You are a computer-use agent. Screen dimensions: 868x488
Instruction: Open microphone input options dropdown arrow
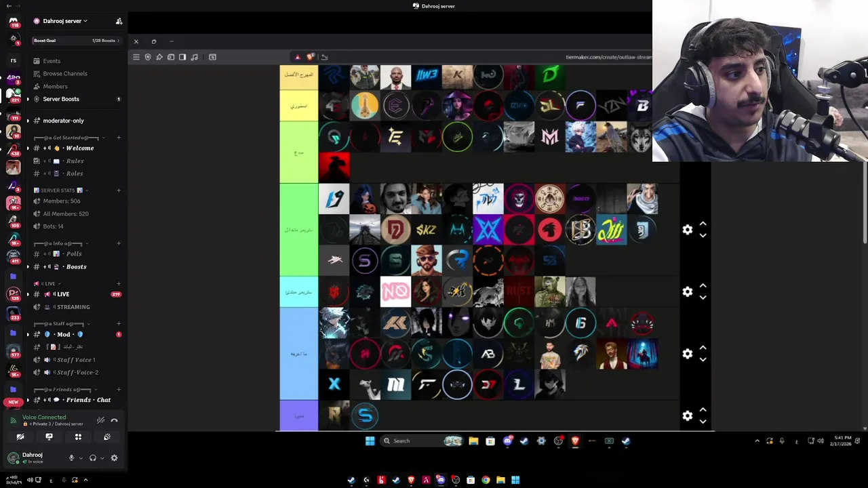[81, 458]
